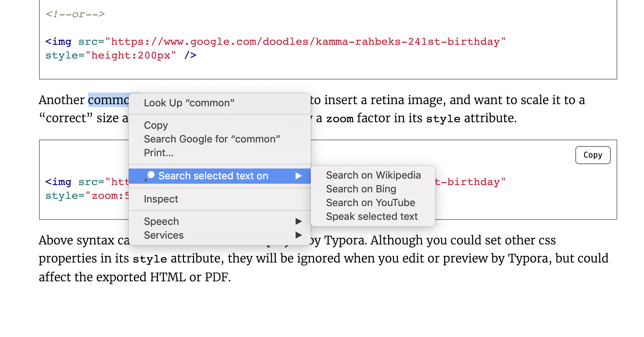Click the Copy button on the code block
Viewport: 644px width, 337px height.
click(593, 155)
